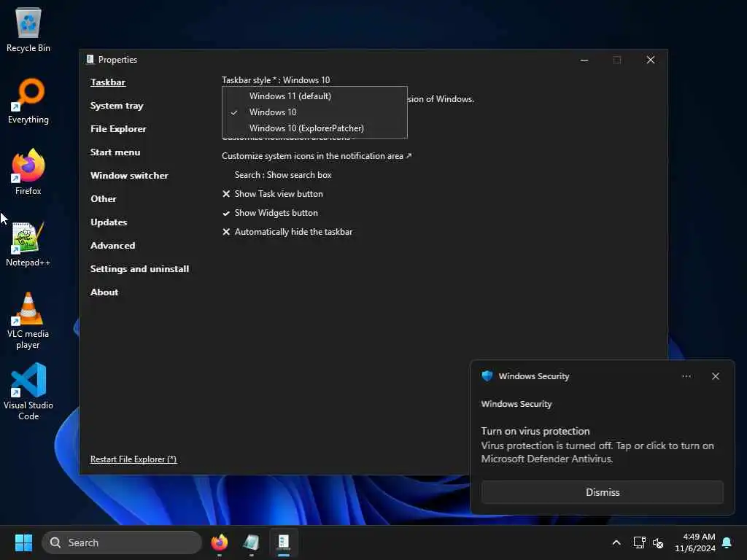Image resolution: width=747 pixels, height=560 pixels.
Task: Click the taskbar Search box
Action: [x=122, y=542]
